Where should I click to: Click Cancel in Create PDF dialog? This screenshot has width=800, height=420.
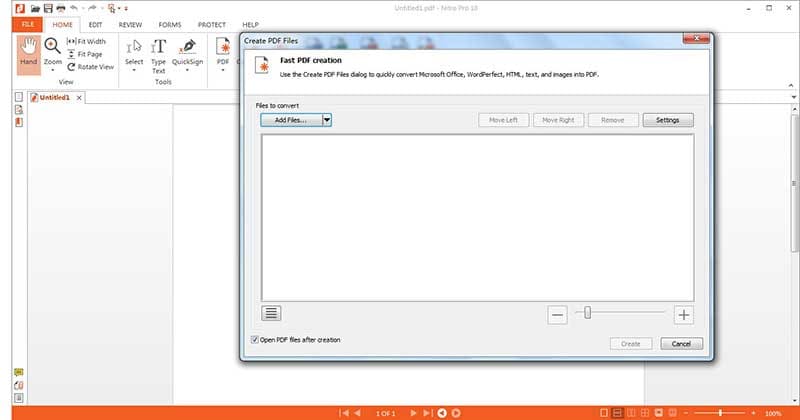pos(681,344)
